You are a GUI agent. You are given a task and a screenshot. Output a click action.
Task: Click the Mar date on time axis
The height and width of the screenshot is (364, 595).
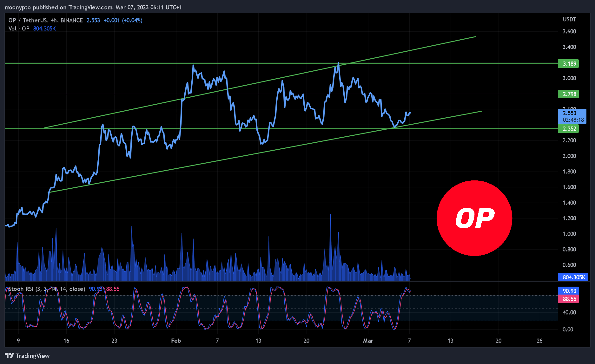coord(368,341)
